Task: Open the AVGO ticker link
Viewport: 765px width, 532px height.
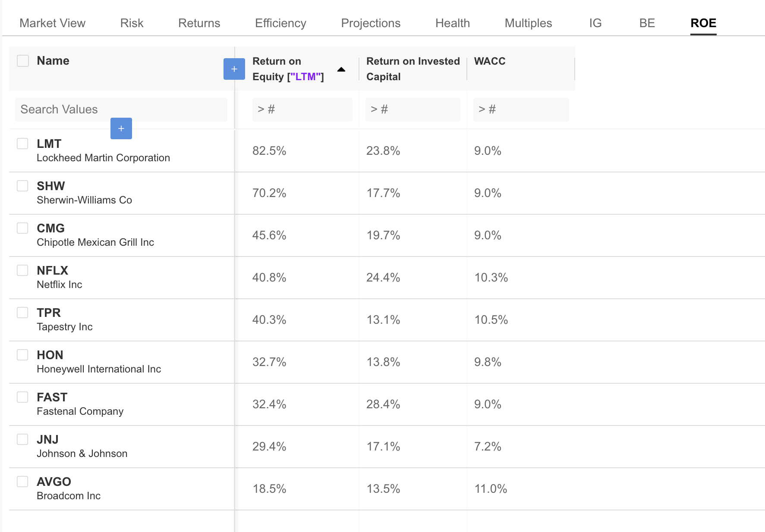Action: pos(54,482)
